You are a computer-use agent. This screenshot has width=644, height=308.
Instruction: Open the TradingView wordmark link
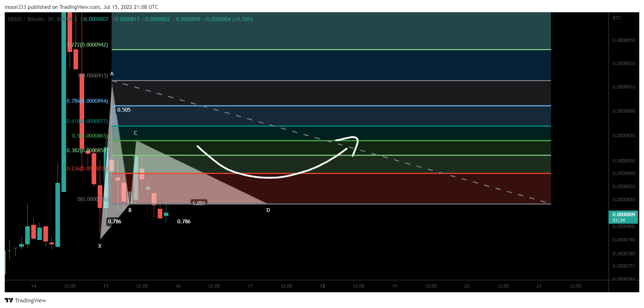[31, 300]
